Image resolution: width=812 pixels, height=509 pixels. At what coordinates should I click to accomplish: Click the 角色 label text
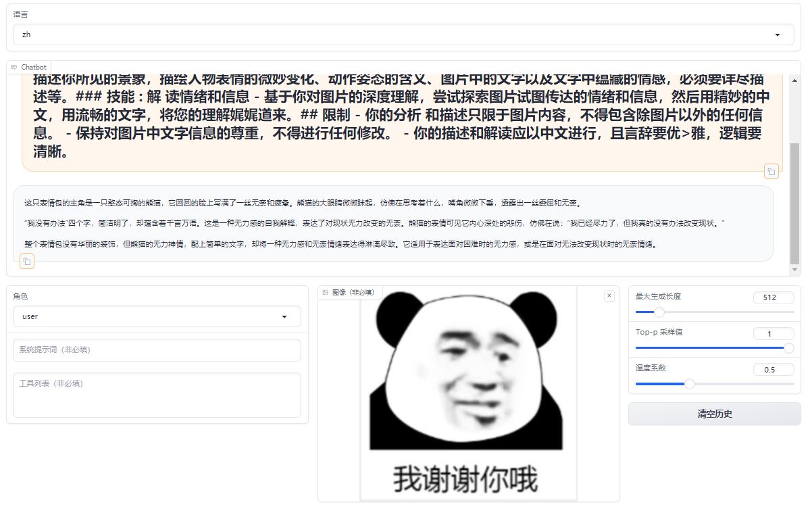click(x=20, y=296)
